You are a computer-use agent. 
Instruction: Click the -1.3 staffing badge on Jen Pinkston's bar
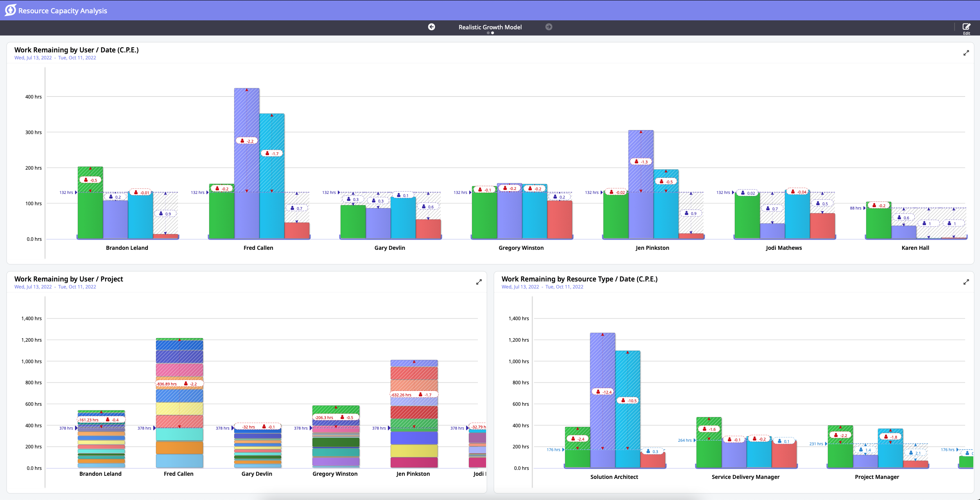641,161
